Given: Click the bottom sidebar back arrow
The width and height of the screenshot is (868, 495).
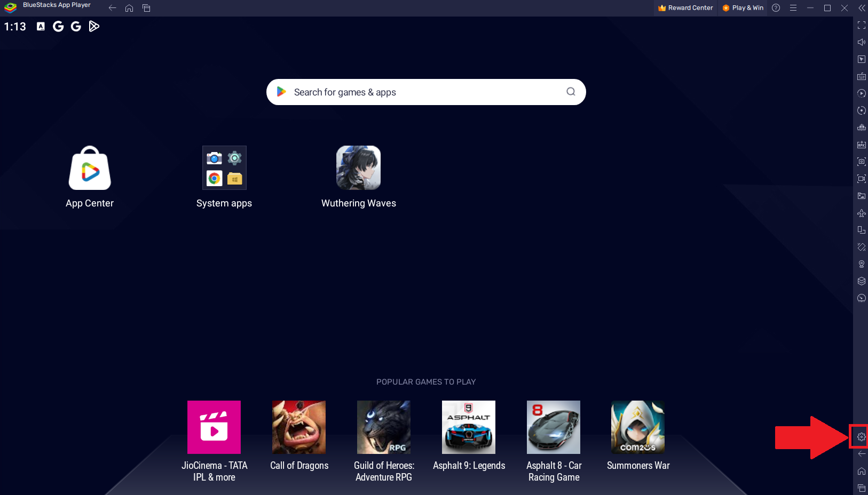Looking at the screenshot, I should pos(862,454).
